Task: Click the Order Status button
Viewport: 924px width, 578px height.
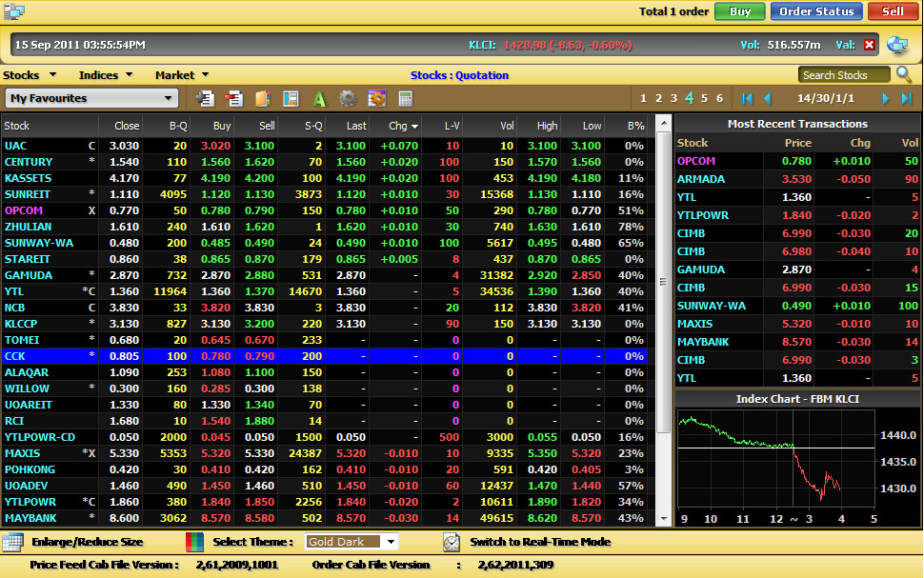Action: [x=816, y=11]
